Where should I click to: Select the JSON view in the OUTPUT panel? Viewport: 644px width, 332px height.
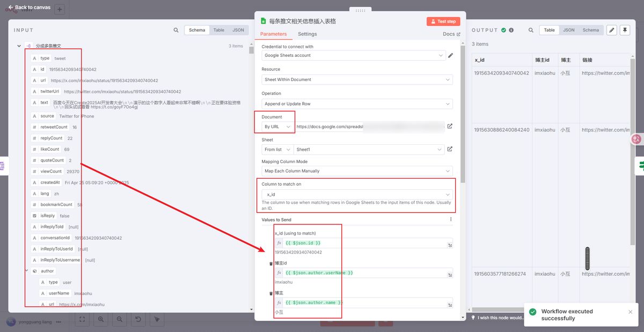click(568, 30)
